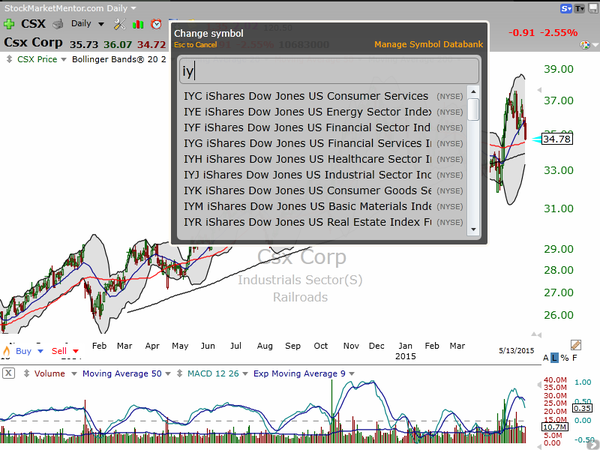The image size is (600, 450).
Task: Pick IYJ iShares Industrial Sector entry
Action: [x=323, y=175]
